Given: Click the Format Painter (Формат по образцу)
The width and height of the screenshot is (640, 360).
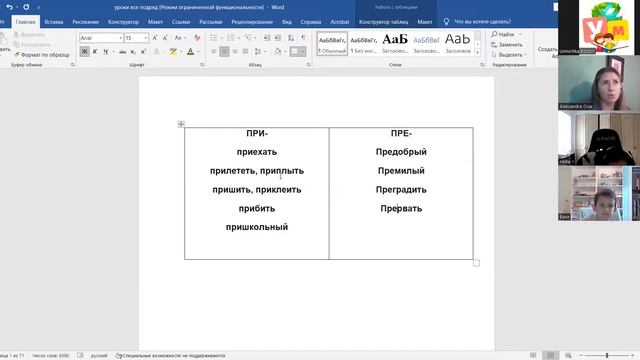Looking at the screenshot, I should 41,54.
